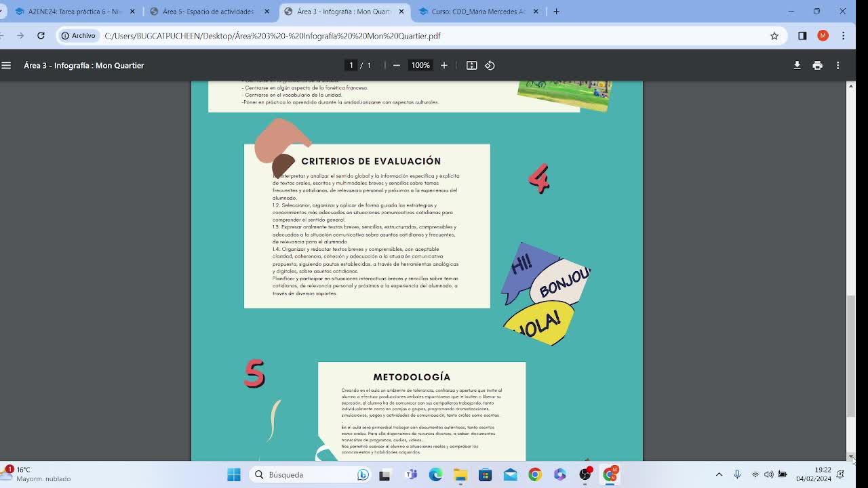
Task: Open the Windows Start menu
Action: [x=234, y=474]
